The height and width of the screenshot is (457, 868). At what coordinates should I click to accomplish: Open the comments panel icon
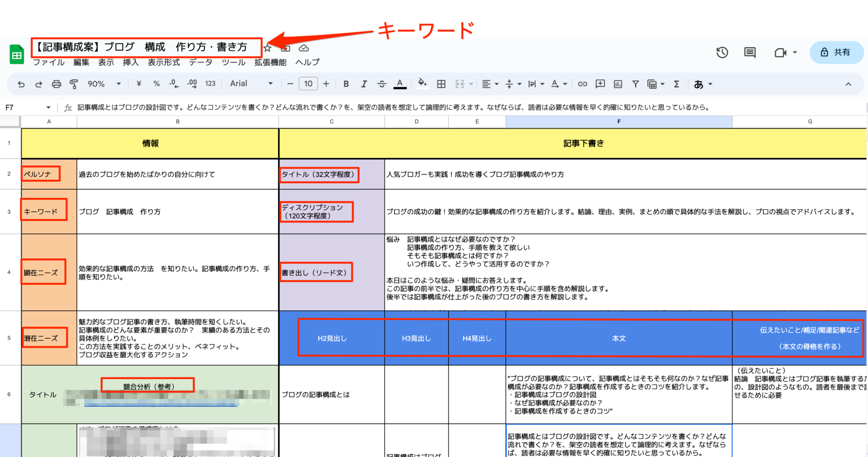click(x=750, y=52)
